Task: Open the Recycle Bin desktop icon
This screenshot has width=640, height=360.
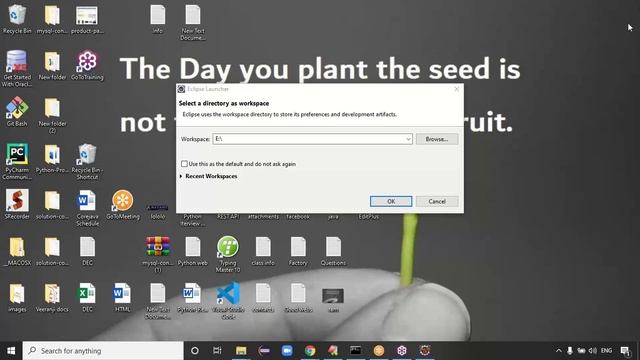Action: [17, 19]
